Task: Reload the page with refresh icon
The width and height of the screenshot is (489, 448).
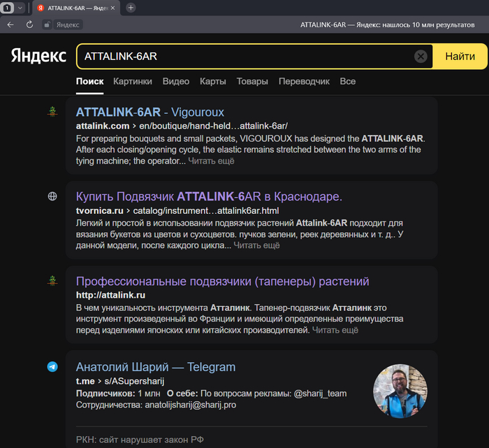Action: (x=29, y=24)
